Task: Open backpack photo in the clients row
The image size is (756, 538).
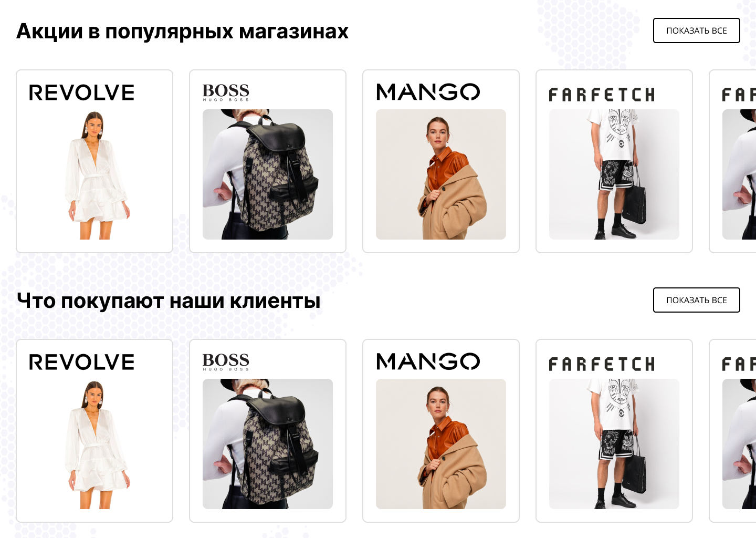Action: [x=268, y=444]
